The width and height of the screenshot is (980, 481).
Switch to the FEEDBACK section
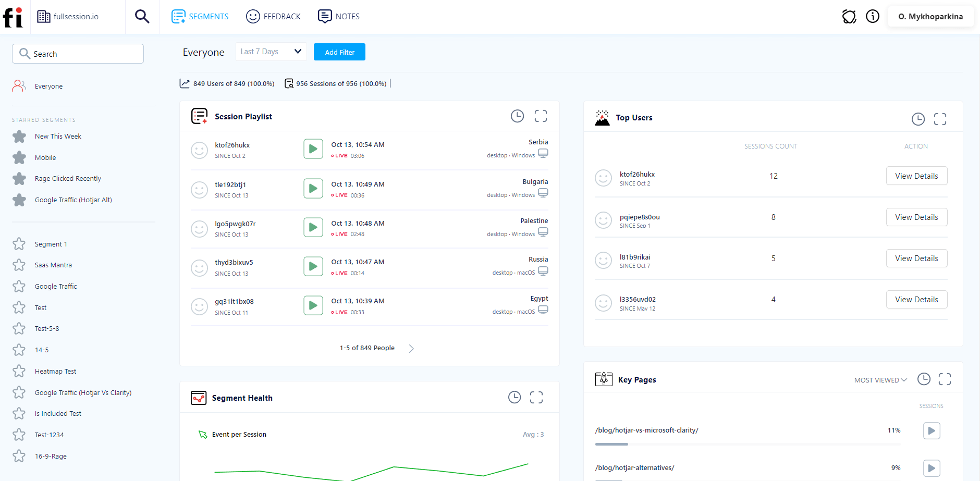pyautogui.click(x=273, y=16)
